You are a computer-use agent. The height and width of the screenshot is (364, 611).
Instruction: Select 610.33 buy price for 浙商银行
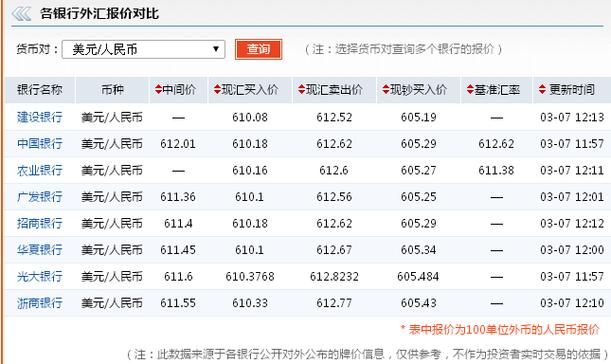pyautogui.click(x=250, y=303)
